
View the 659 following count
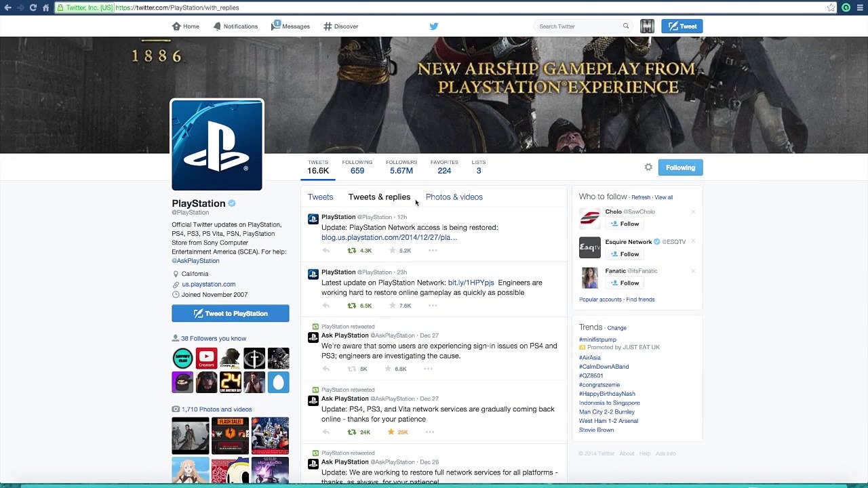click(x=357, y=167)
